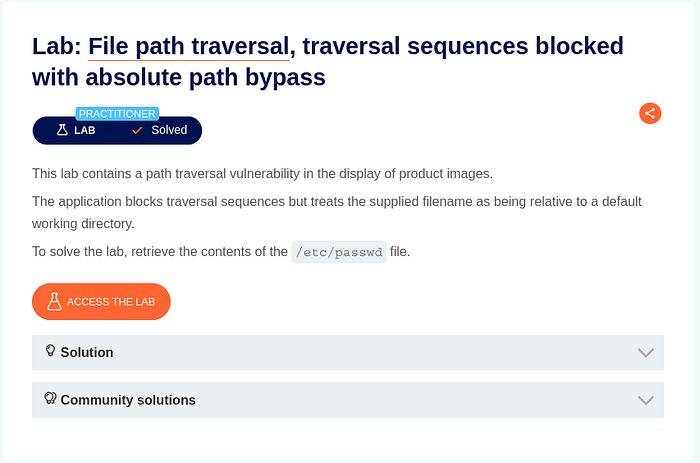700x463 pixels.
Task: Click the /etc/passwd code snippet
Action: 338,252
